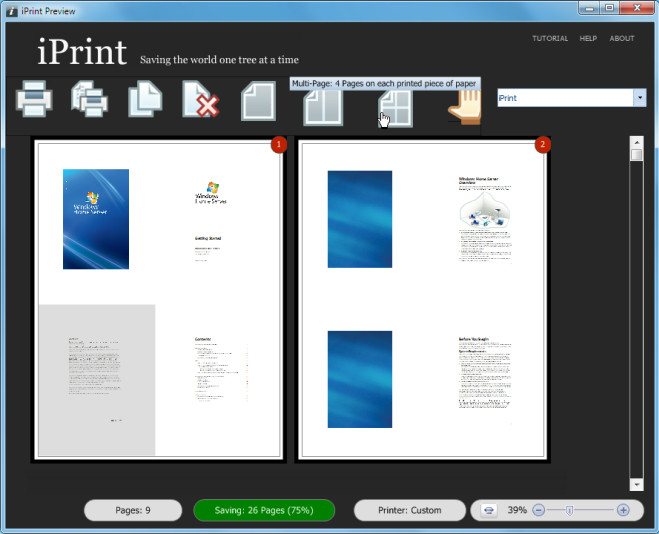Click inside the iPrint combo box field

[565, 97]
